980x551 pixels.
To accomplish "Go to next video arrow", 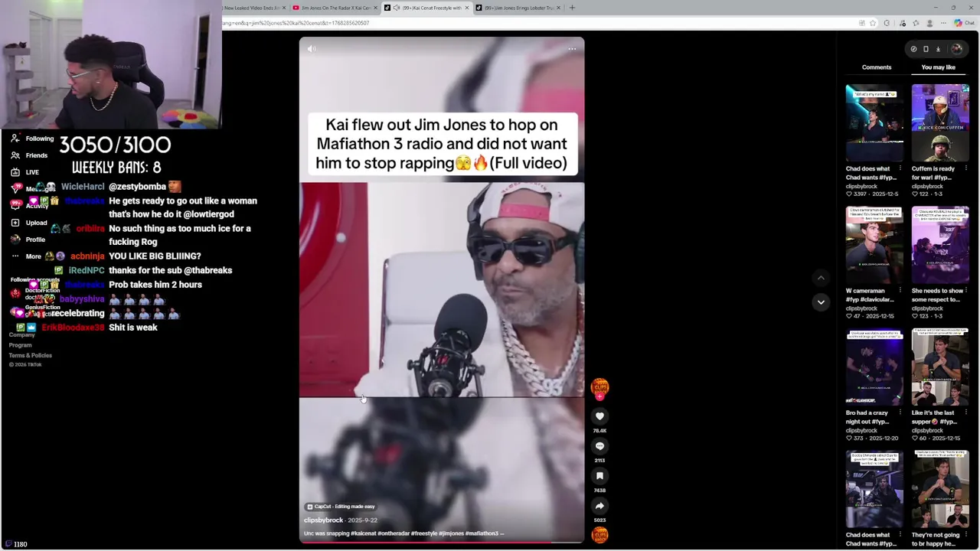I will click(821, 302).
